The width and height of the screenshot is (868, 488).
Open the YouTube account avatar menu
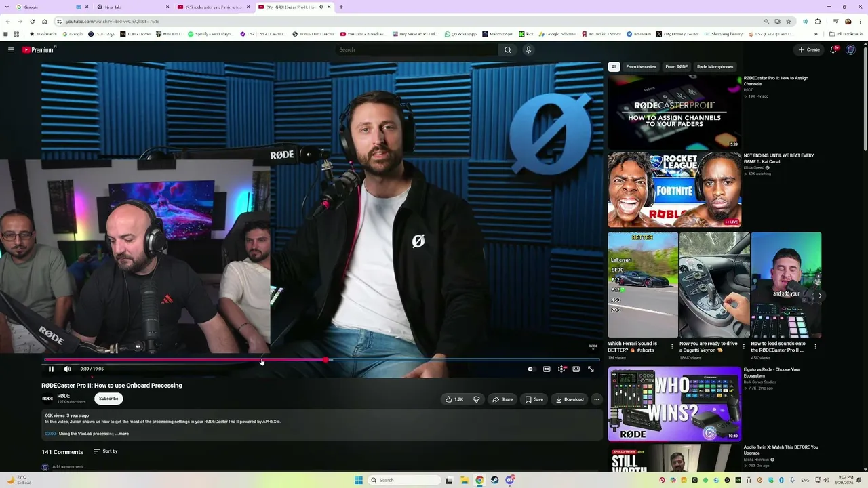point(851,49)
